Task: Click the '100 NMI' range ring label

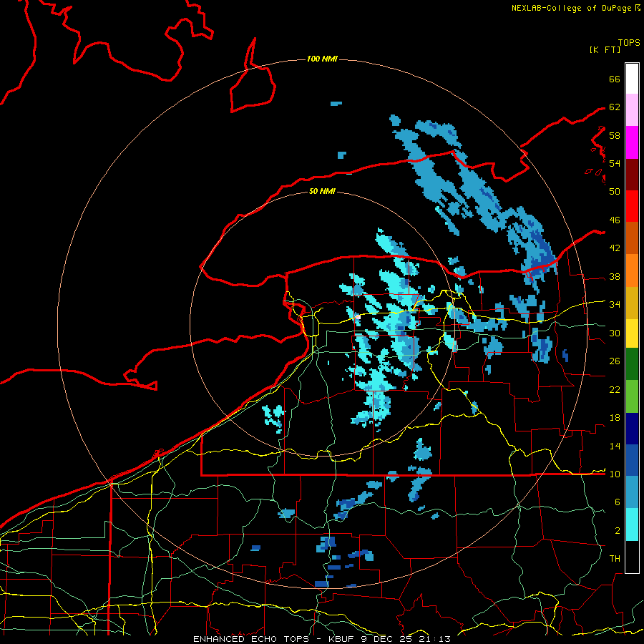Action: click(x=322, y=59)
